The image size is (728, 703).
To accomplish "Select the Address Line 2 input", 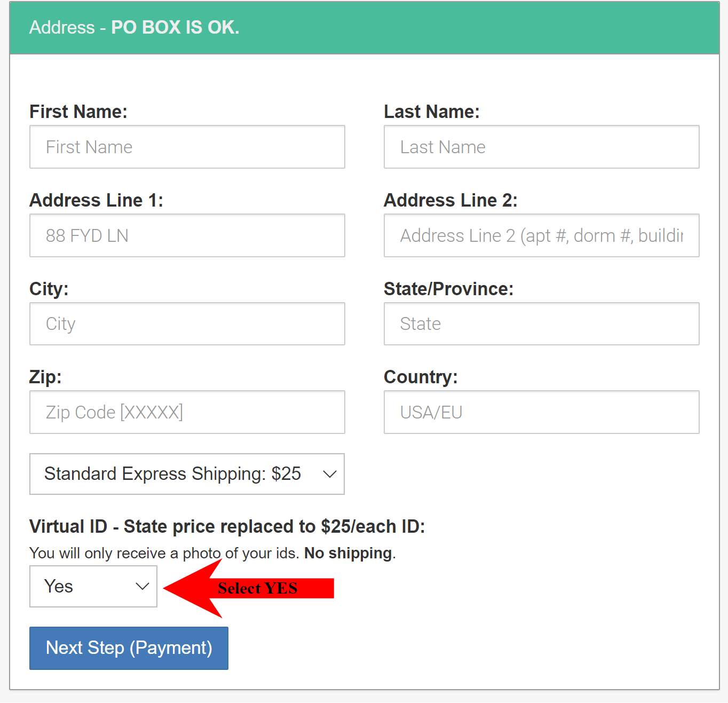I will [541, 235].
